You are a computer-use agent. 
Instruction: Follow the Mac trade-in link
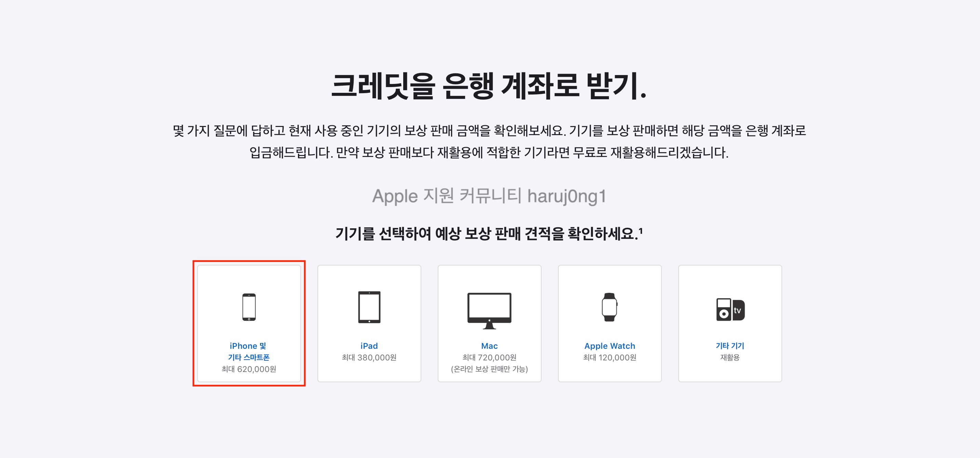pyautogui.click(x=489, y=346)
